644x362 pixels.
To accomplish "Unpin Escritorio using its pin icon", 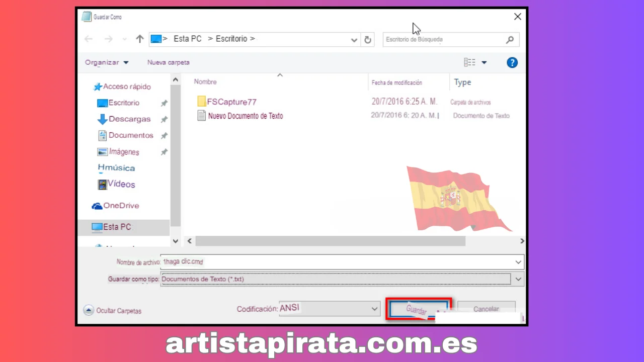I will pos(164,103).
